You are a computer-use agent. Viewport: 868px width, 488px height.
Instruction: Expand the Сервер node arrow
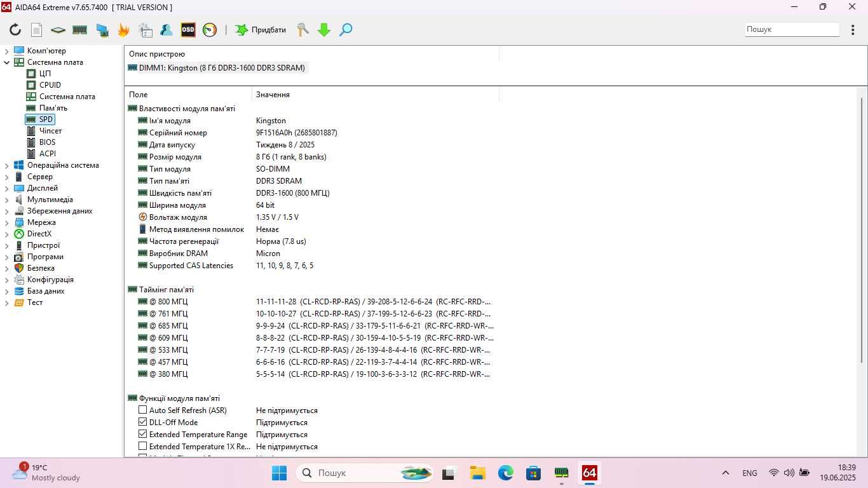(7, 177)
